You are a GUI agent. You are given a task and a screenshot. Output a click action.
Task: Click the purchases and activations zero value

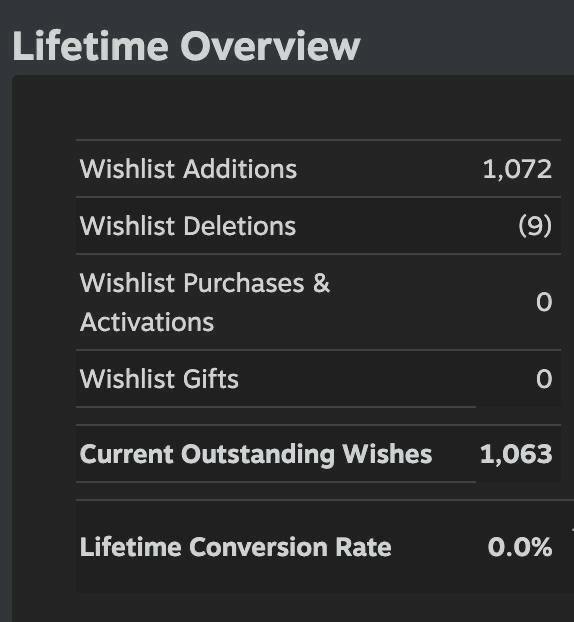click(544, 302)
